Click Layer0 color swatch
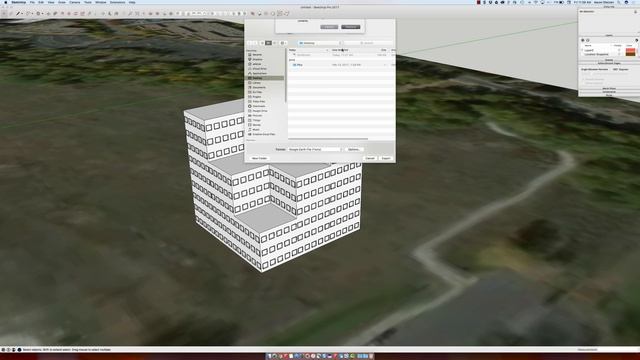Viewport: 640px width, 360px height. 631,50
